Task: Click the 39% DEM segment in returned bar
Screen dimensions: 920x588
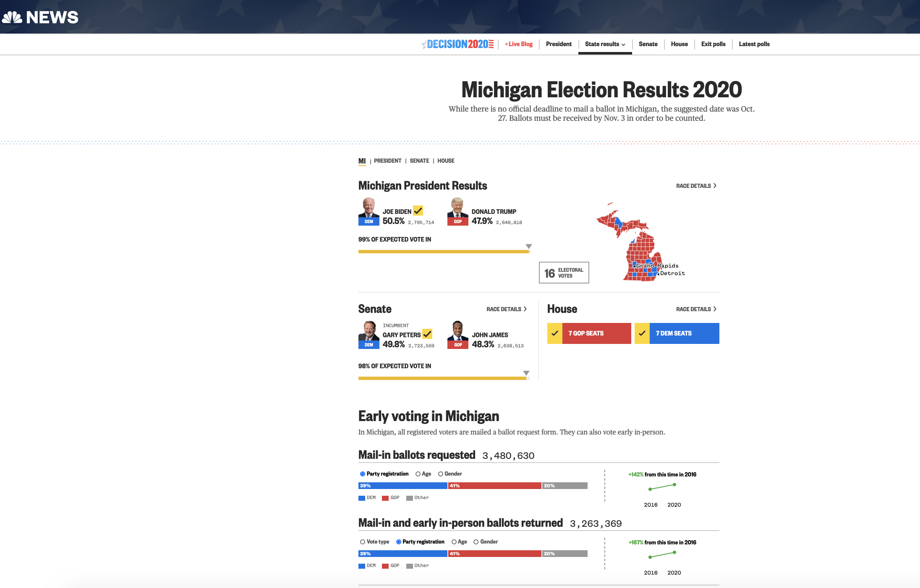Action: tap(403, 554)
